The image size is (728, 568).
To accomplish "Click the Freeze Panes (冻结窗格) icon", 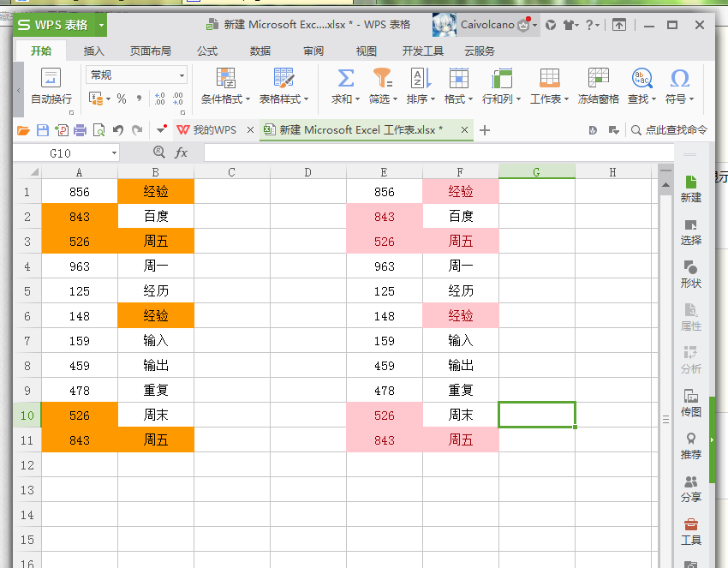I will pyautogui.click(x=598, y=78).
